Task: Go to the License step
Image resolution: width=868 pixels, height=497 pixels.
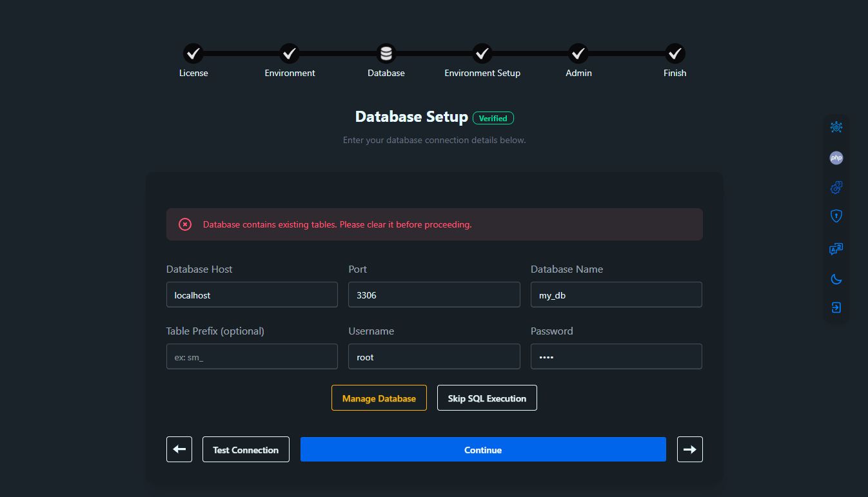Action: click(x=193, y=54)
